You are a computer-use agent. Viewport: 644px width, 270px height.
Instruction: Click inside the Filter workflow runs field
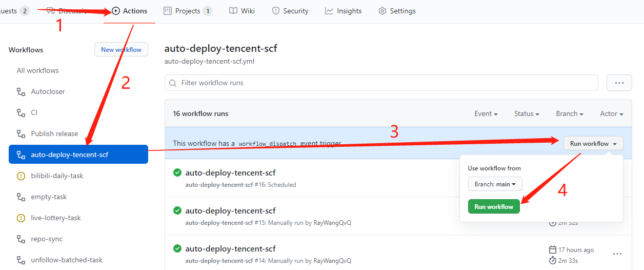[381, 83]
